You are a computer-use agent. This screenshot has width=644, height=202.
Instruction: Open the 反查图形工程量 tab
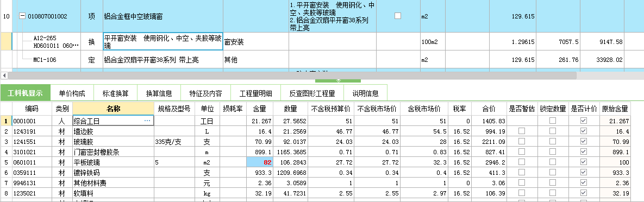tap(312, 93)
